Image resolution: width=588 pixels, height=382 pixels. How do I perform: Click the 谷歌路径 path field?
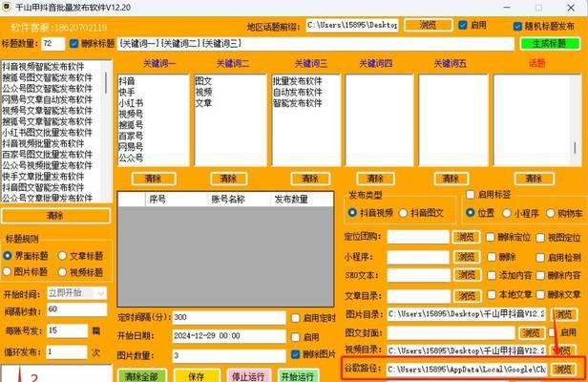[467, 370]
